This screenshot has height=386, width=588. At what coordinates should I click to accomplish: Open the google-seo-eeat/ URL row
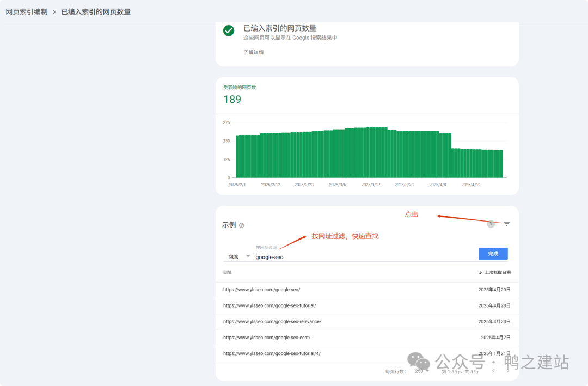[265, 338]
